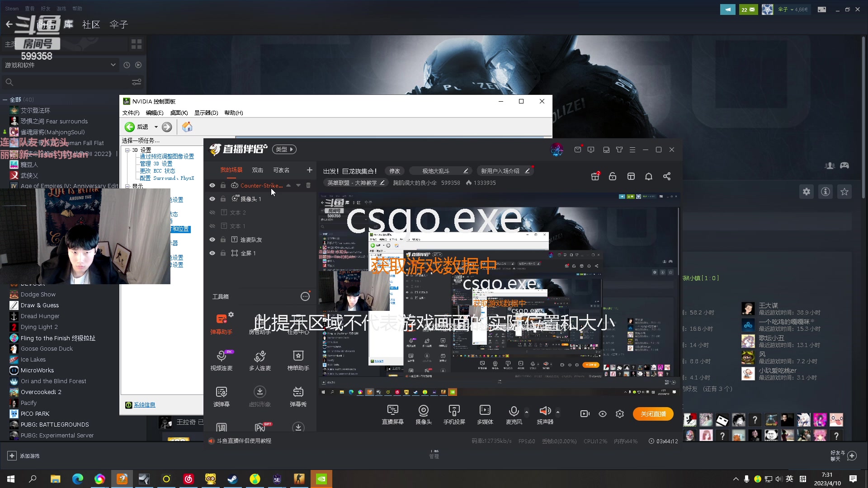The image size is (868, 488).
Task: Collapse the 全部 games category in Steam
Action: [5, 99]
